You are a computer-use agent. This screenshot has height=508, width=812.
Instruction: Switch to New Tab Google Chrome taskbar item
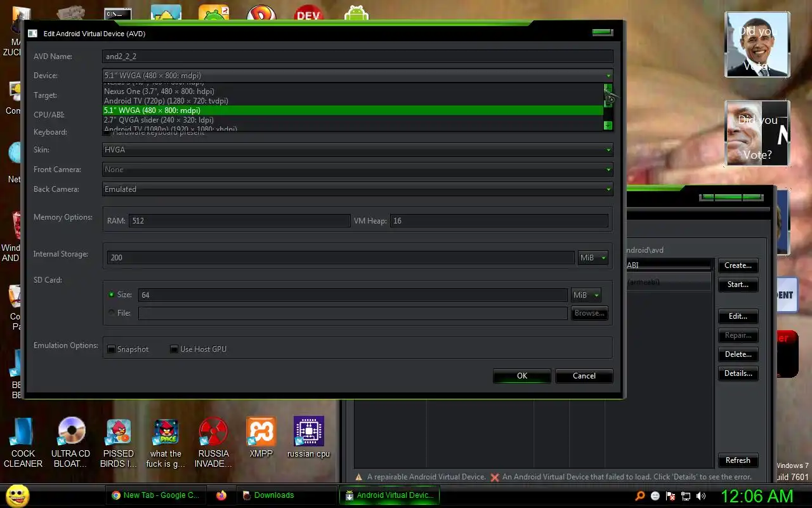pyautogui.click(x=155, y=495)
